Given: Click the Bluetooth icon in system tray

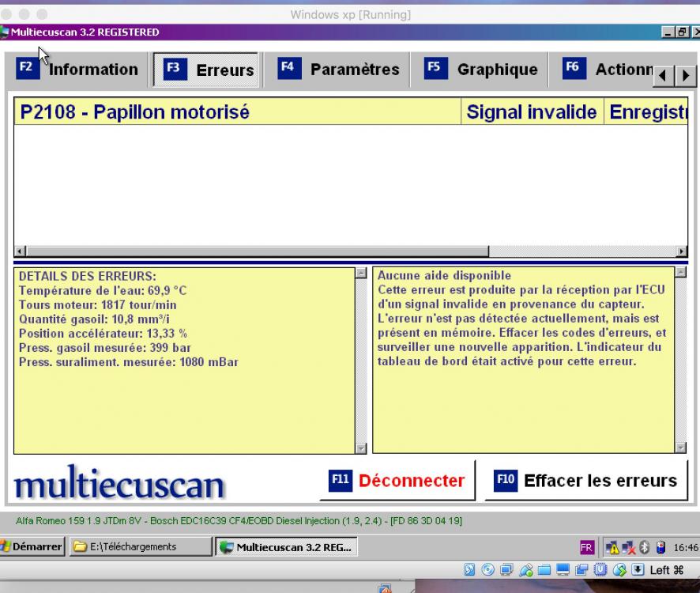Looking at the screenshot, I should [644, 547].
